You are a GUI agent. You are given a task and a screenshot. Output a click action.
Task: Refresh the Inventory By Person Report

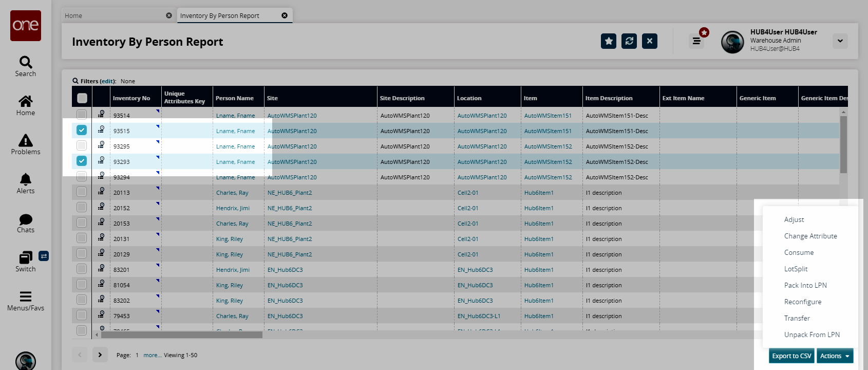coord(629,41)
